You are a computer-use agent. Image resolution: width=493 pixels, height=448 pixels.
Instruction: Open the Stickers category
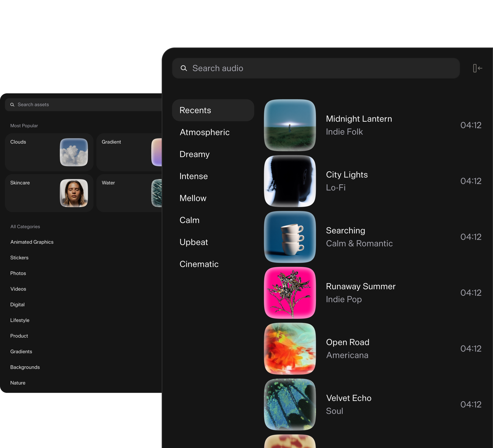pos(19,258)
